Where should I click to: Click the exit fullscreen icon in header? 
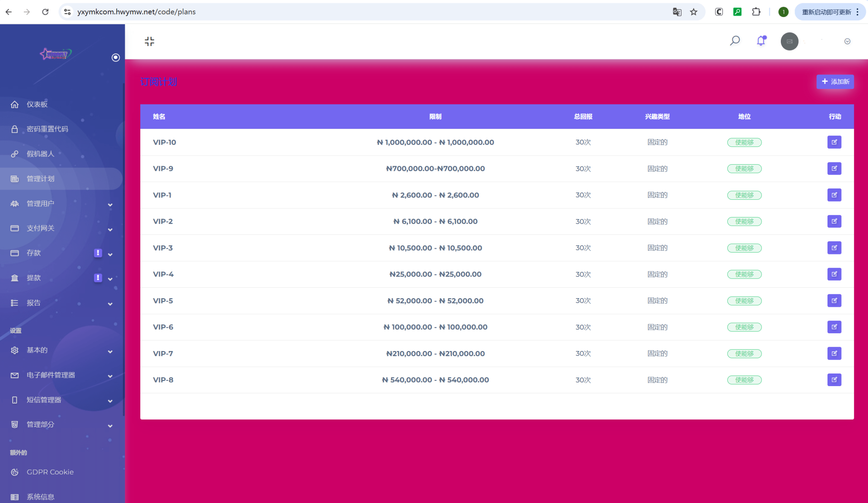149,41
